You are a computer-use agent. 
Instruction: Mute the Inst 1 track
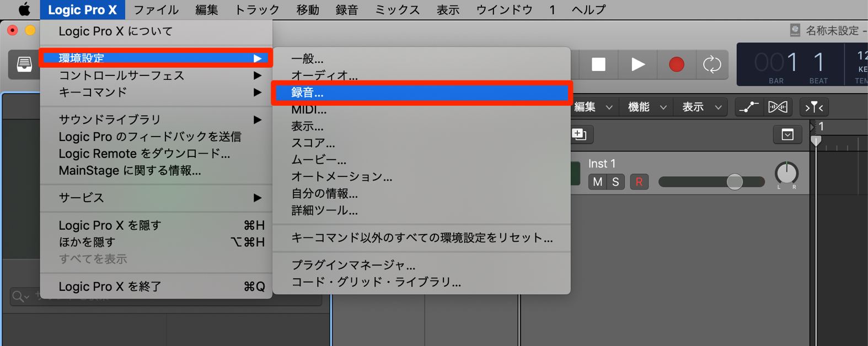[597, 182]
